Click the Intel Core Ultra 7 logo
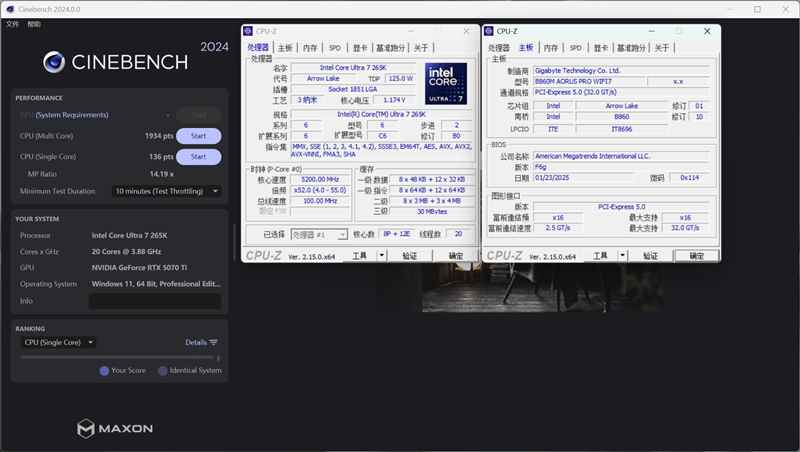 (x=446, y=84)
